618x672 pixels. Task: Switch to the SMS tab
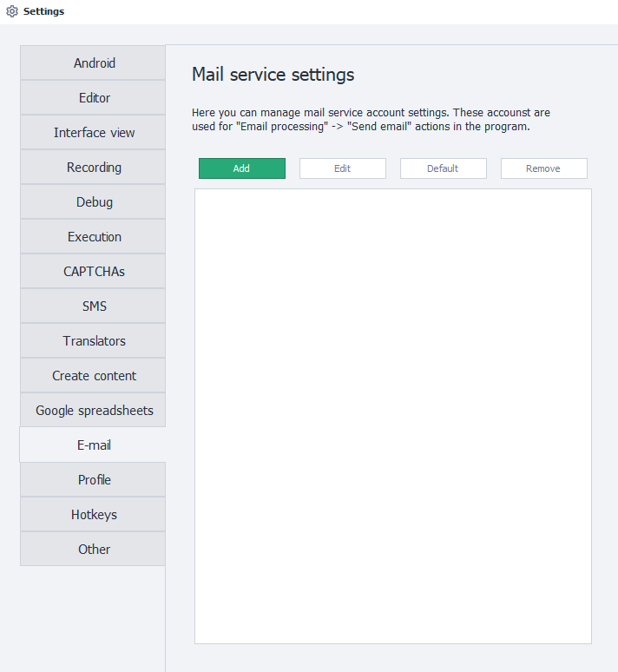[x=94, y=306]
